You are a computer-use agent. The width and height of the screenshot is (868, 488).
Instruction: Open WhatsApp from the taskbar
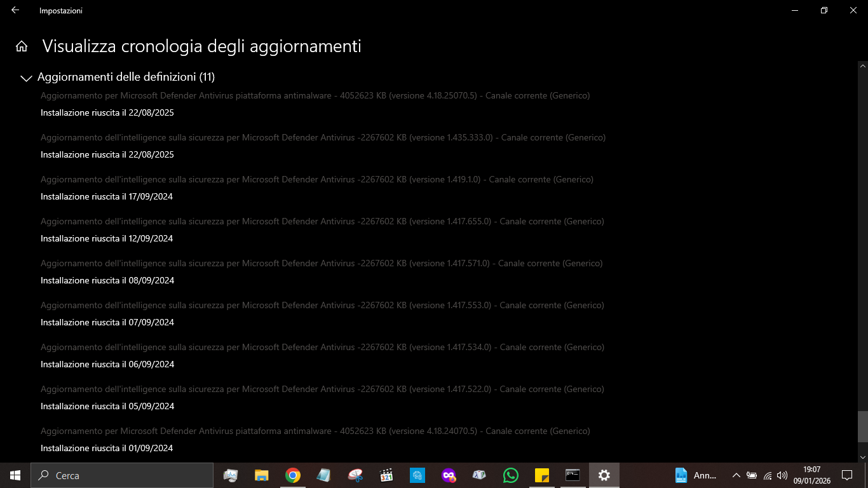(x=511, y=475)
